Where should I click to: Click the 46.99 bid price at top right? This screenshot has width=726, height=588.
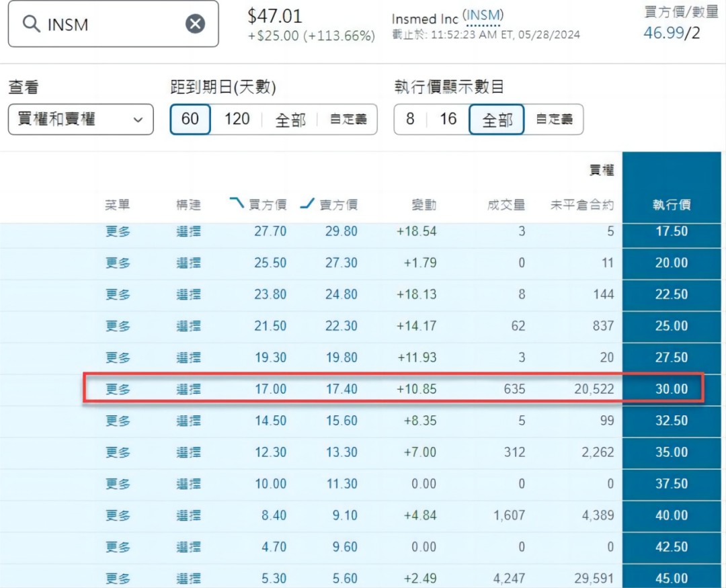663,33
